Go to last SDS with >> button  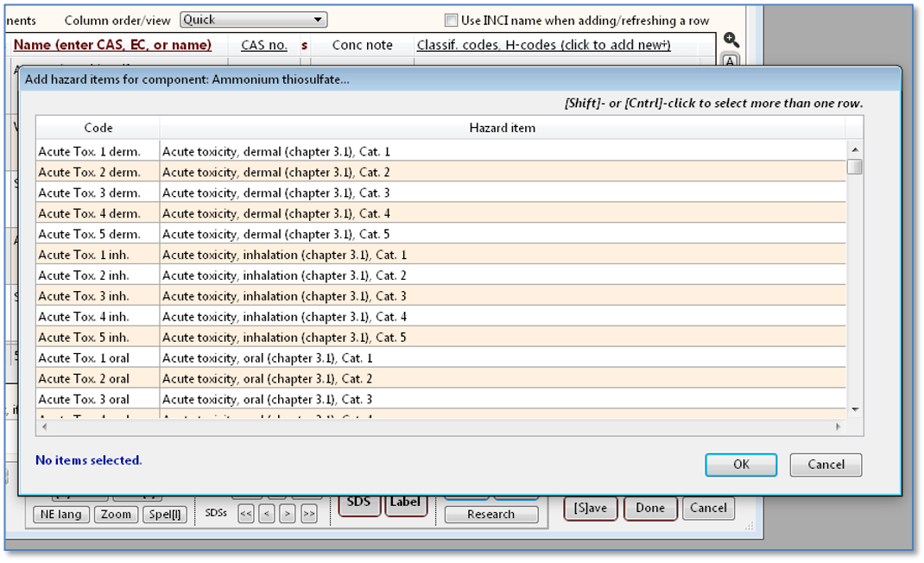point(309,514)
